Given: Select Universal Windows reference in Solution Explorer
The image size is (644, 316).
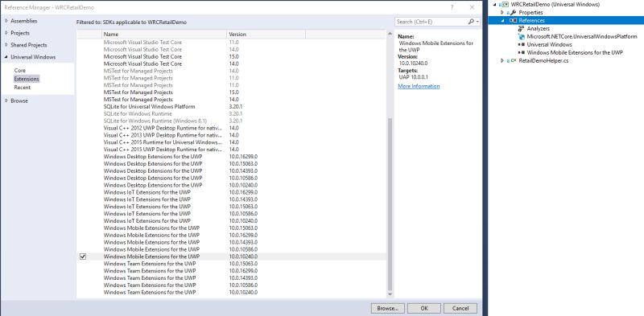Looking at the screenshot, I should point(549,45).
